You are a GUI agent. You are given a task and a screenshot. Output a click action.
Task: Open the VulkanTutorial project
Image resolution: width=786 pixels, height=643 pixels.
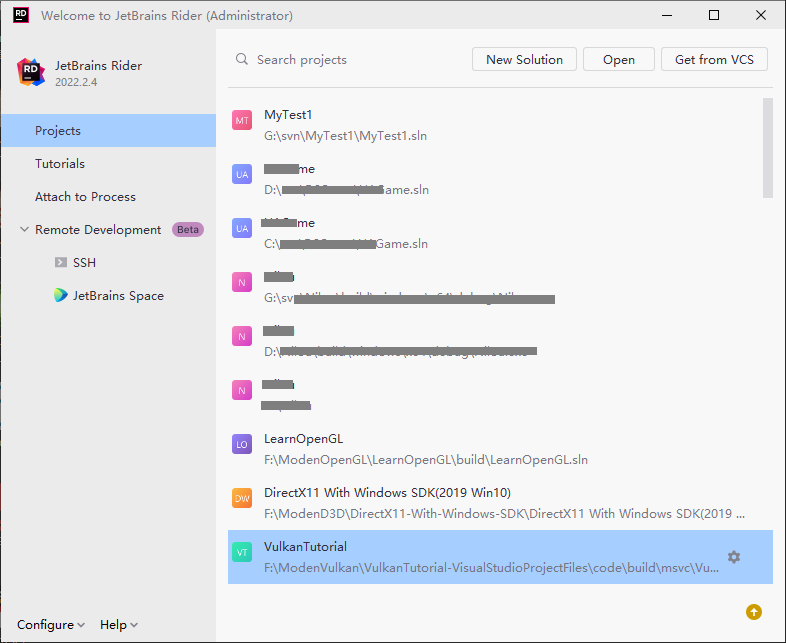point(500,557)
